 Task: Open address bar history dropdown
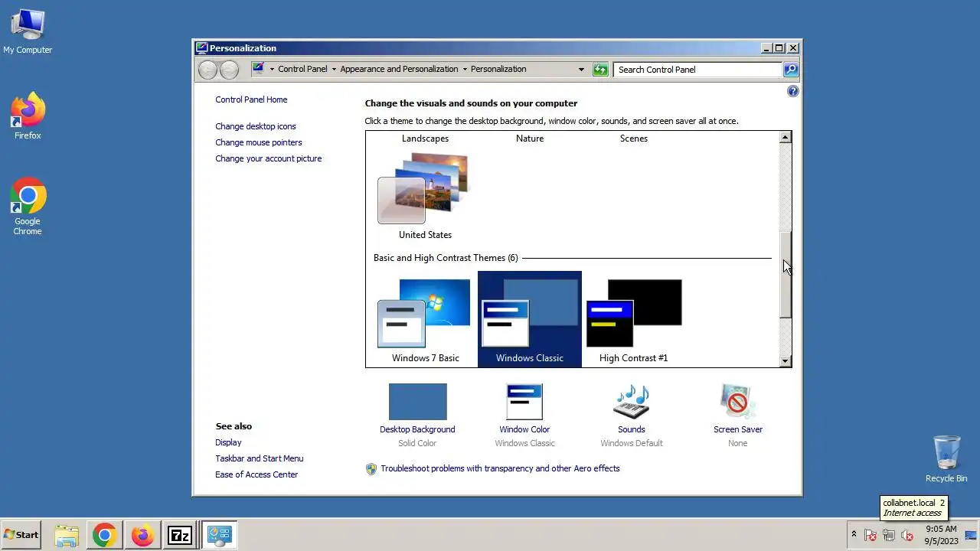tap(581, 70)
